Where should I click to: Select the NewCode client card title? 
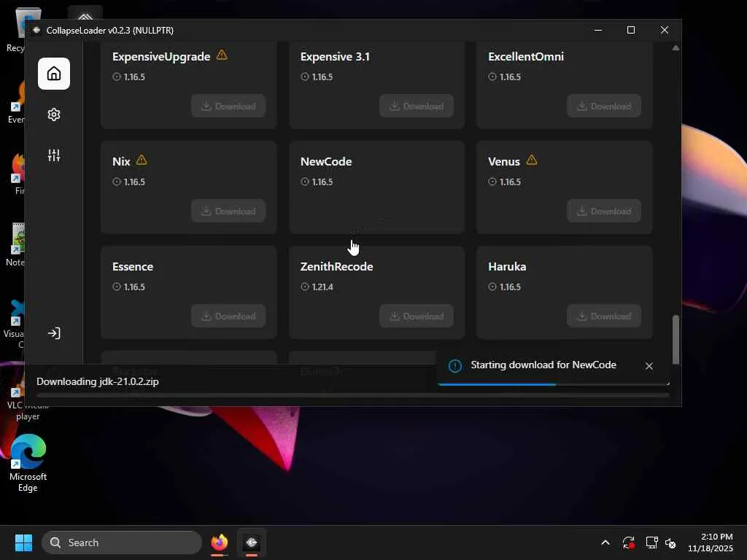pyautogui.click(x=326, y=161)
